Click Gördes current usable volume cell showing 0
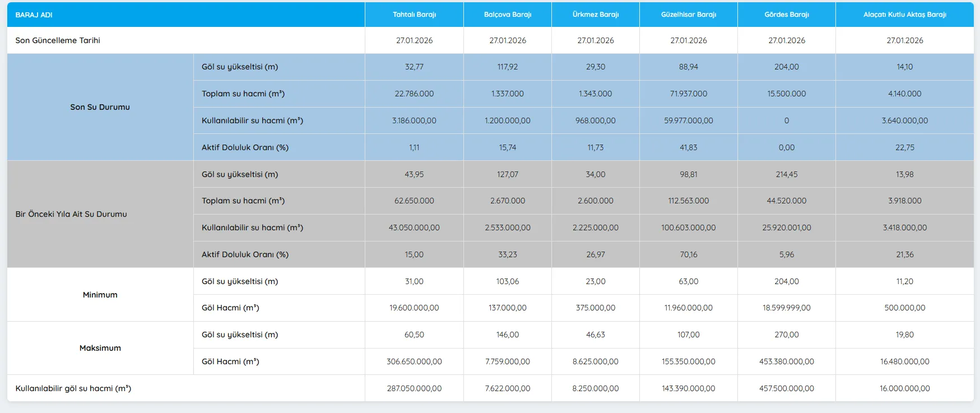Screen dimensions: 980x413 786,120
